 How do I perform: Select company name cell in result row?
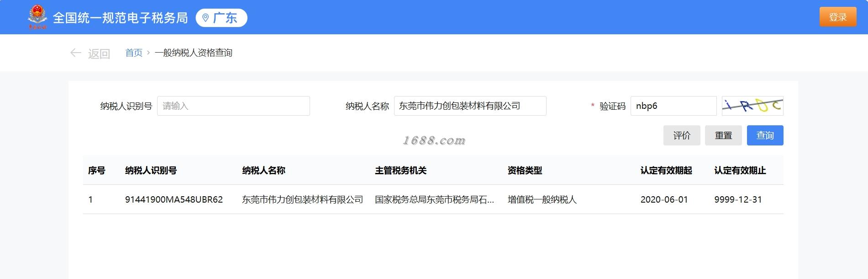pyautogui.click(x=303, y=199)
